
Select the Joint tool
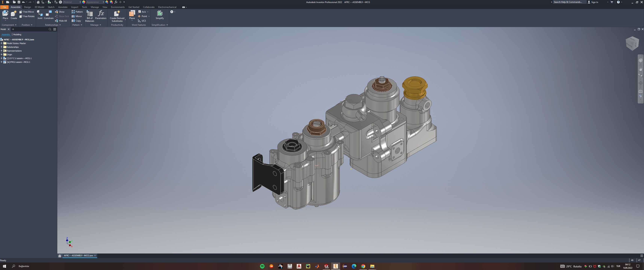pos(40,15)
